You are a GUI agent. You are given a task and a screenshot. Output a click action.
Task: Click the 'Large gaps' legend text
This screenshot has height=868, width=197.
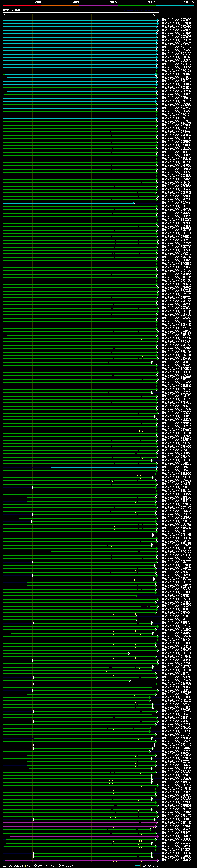click(13, 865)
